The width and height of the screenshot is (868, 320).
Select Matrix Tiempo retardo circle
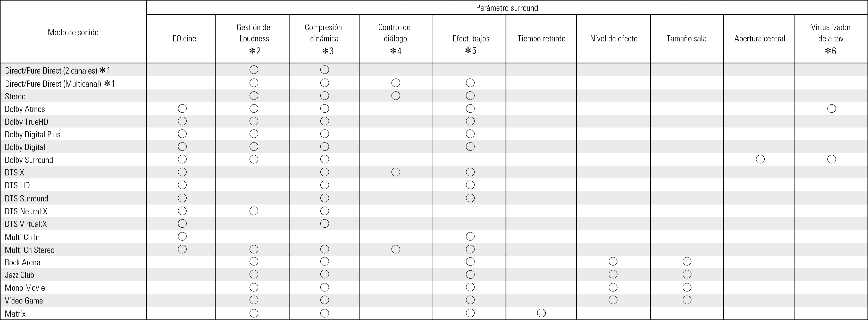tap(541, 313)
